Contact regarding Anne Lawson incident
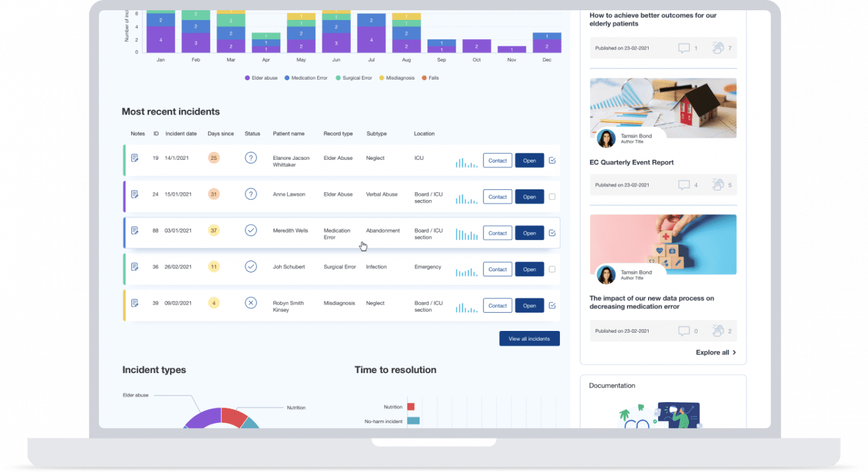This screenshot has height=472, width=868. pos(497,197)
